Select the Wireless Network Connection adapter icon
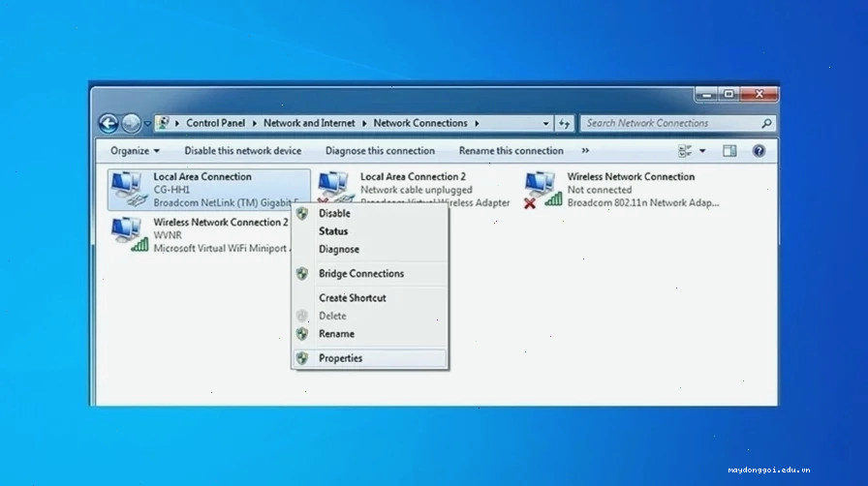868x486 pixels. coord(543,190)
